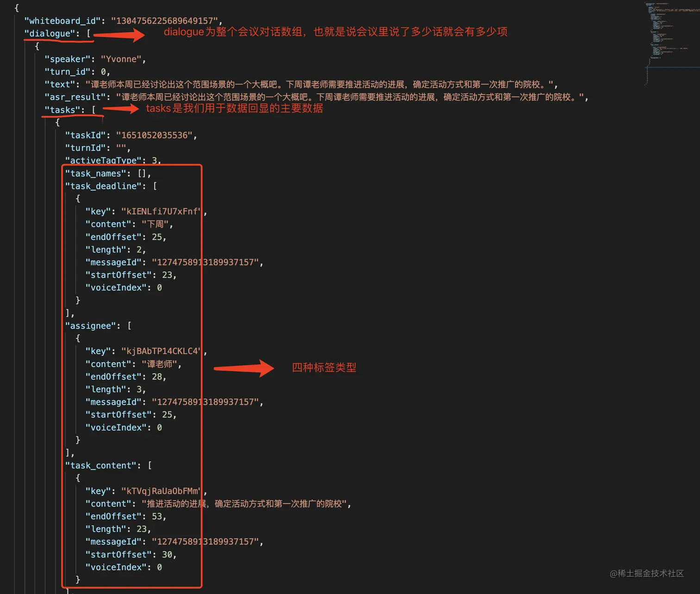Select the "speaker": "Yvonne" line
Screen dimensions: 700x594
coord(95,59)
